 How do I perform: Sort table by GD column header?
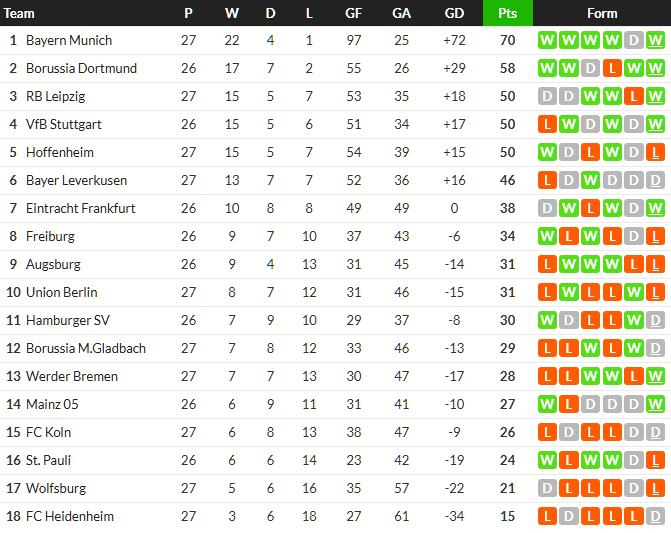click(454, 13)
